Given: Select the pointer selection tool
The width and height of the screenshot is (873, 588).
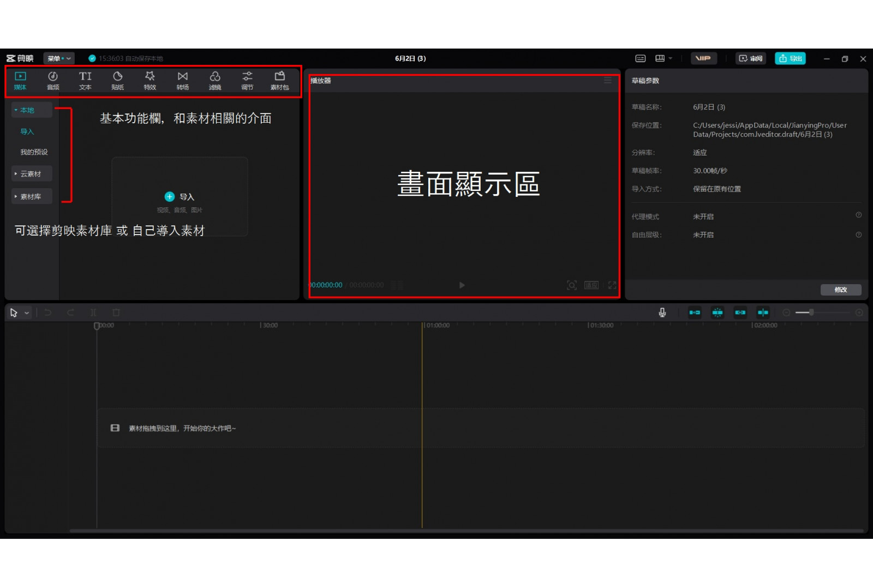Looking at the screenshot, I should 14,313.
